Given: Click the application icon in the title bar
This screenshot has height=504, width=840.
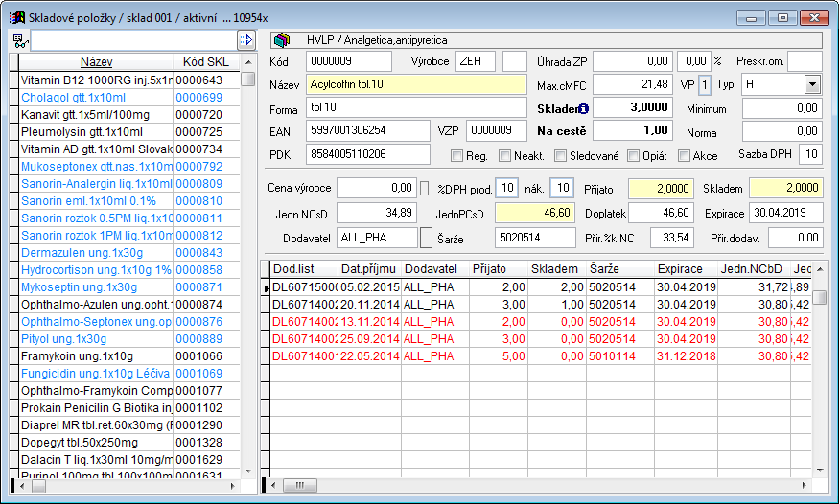Looking at the screenshot, I should click(16, 16).
